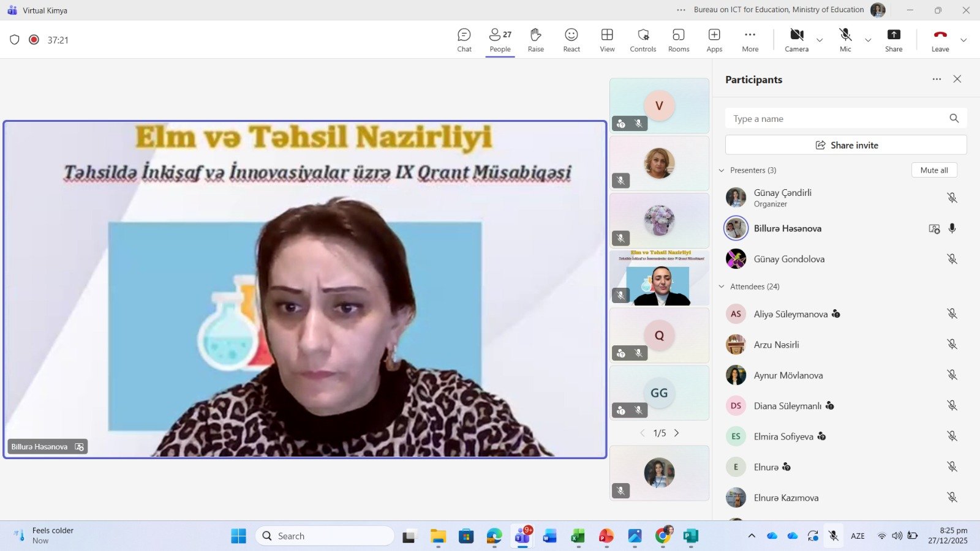This screenshot has height=551, width=980.
Task: Raise your hand in the meeting
Action: [536, 40]
